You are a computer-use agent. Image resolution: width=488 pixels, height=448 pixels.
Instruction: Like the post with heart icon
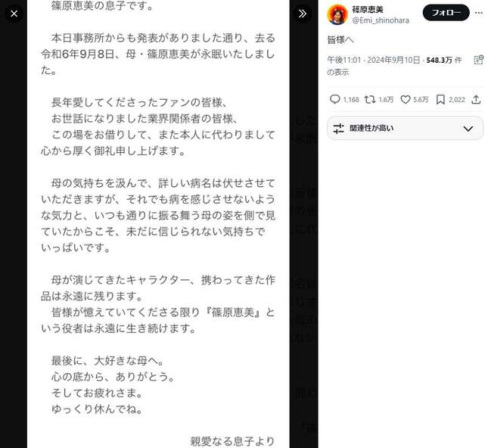406,100
